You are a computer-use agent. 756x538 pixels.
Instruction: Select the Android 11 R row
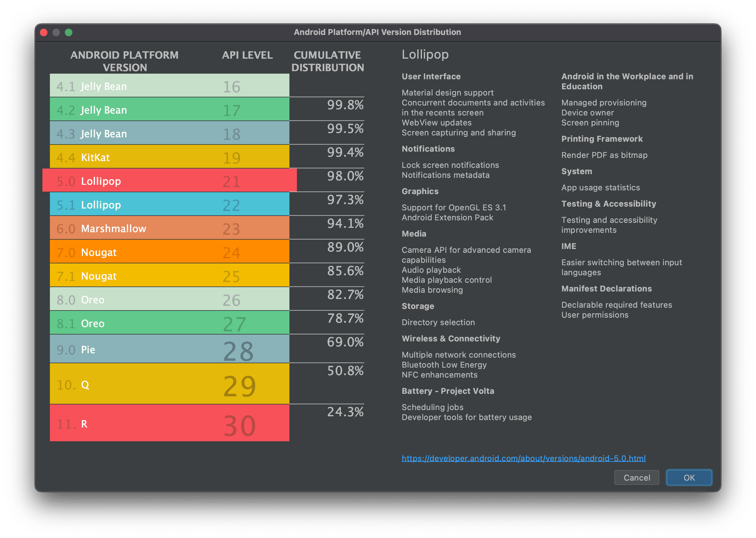(169, 423)
